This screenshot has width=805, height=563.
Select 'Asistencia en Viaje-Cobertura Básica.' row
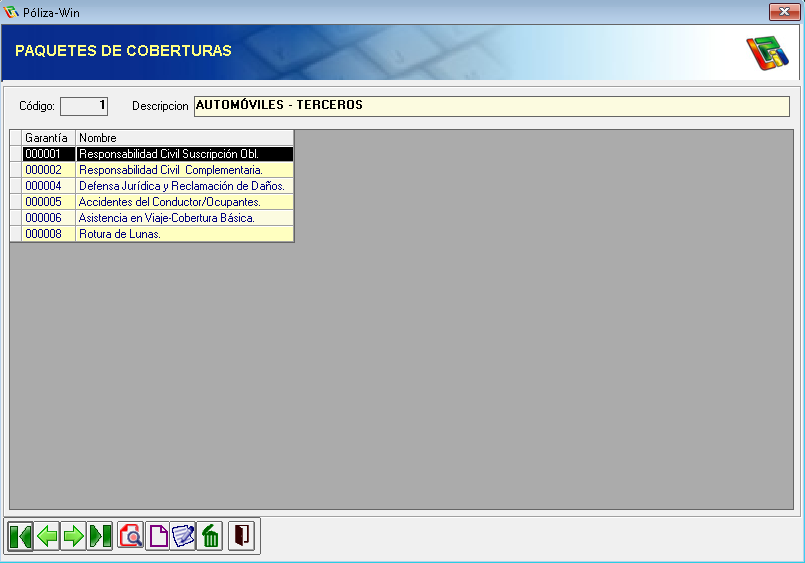[185, 218]
